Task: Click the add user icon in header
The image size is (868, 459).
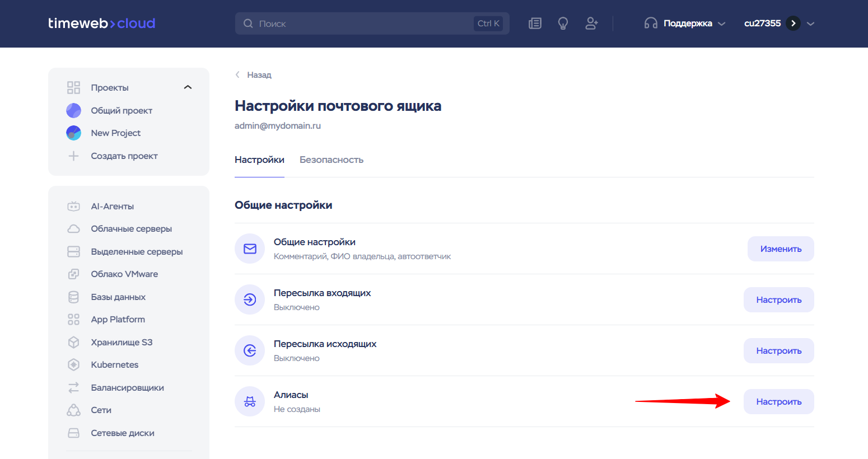Action: 591,24
